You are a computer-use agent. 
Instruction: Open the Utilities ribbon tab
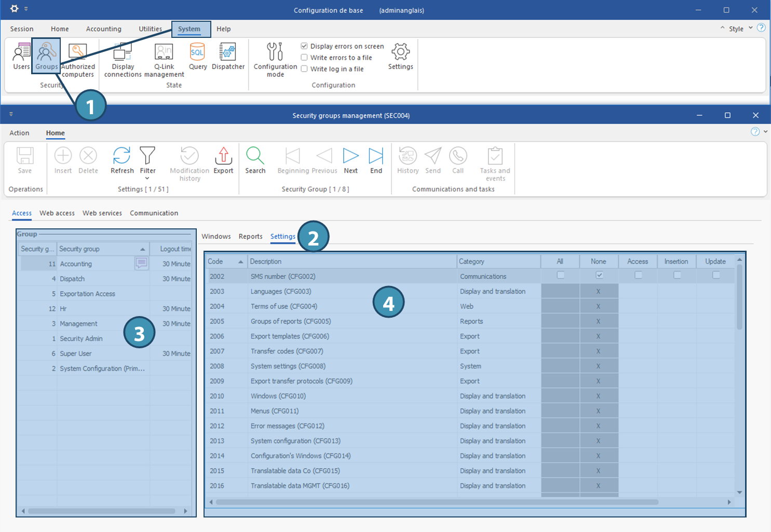click(150, 29)
